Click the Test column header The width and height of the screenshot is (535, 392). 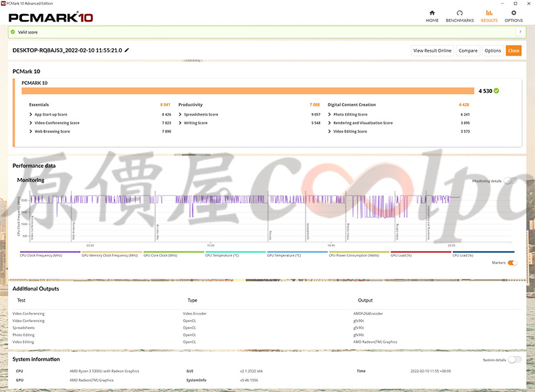(21, 300)
